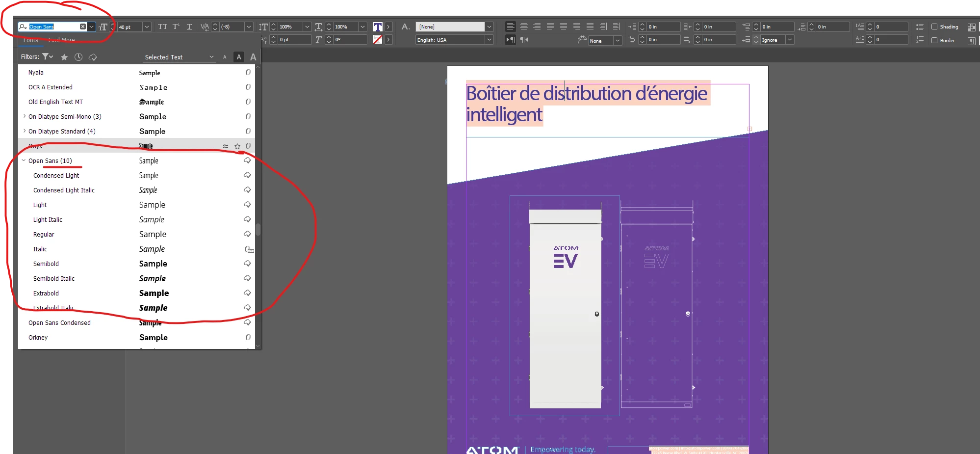This screenshot has height=454, width=980.
Task: Toggle Underline formatting
Action: (189, 27)
